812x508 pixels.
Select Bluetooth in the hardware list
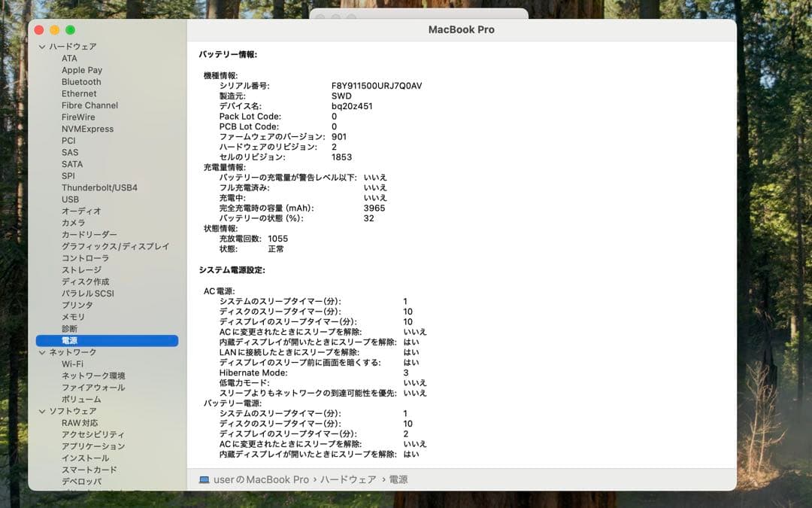point(80,81)
